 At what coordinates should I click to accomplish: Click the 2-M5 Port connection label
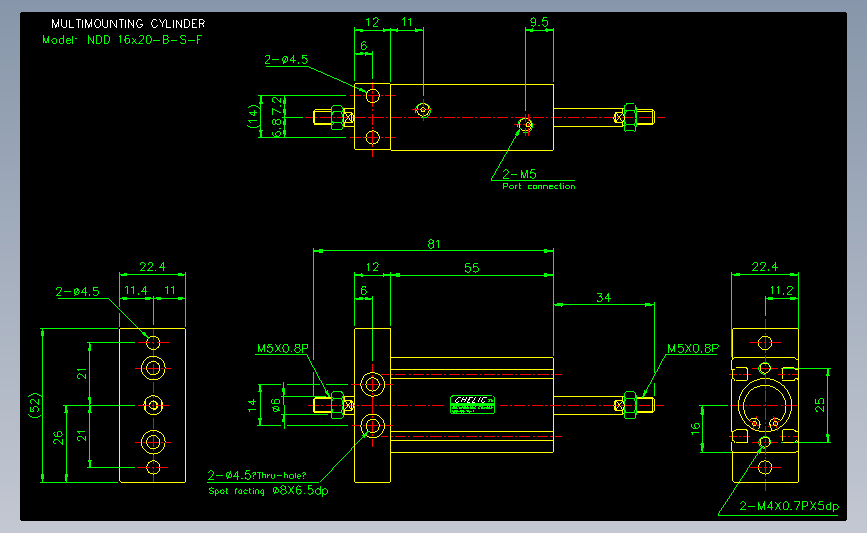tap(539, 180)
